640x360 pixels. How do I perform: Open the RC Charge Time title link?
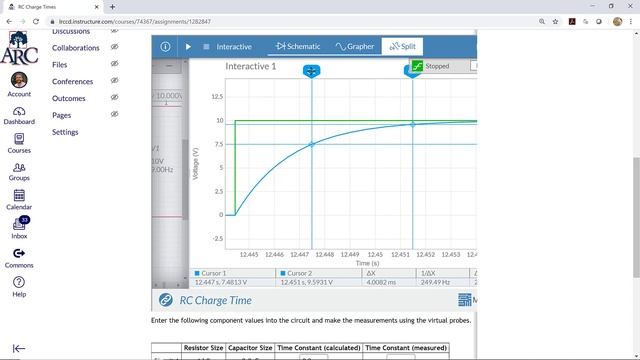(x=216, y=300)
